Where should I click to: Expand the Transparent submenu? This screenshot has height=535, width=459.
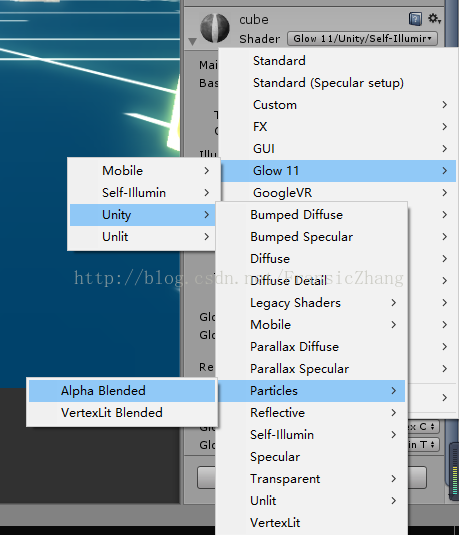coord(311,479)
